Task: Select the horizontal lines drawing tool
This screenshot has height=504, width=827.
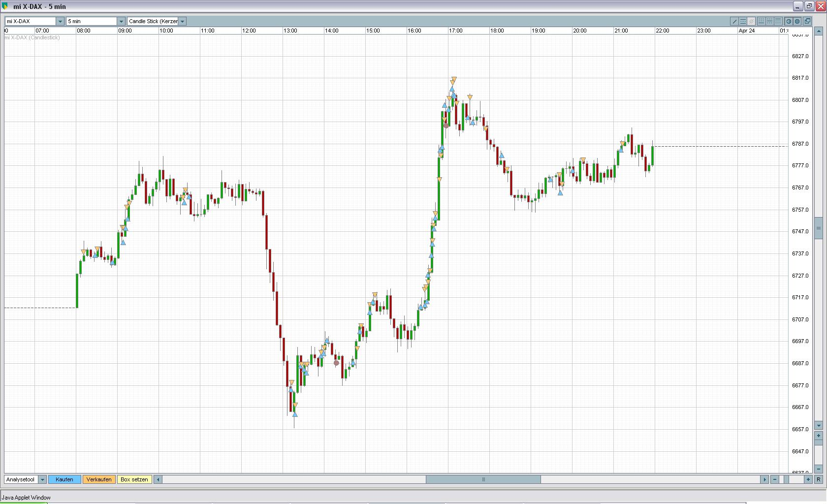Action: [x=743, y=21]
